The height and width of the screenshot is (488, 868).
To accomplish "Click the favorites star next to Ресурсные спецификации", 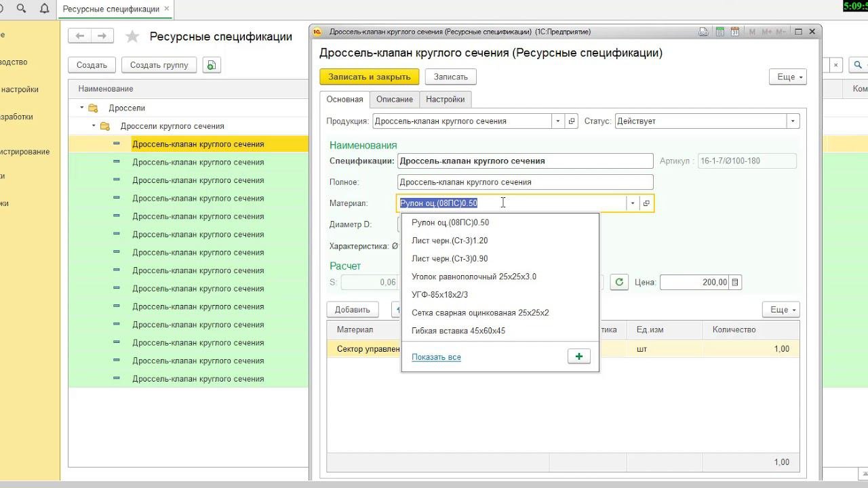I will point(132,37).
